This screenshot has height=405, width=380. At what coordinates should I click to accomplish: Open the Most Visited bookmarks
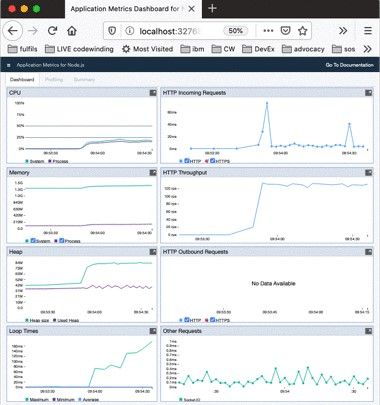[147, 49]
